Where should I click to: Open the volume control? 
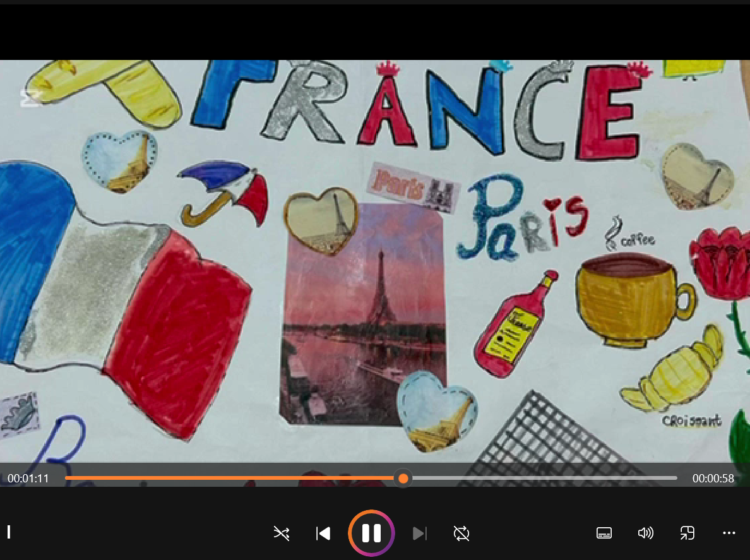click(x=645, y=533)
